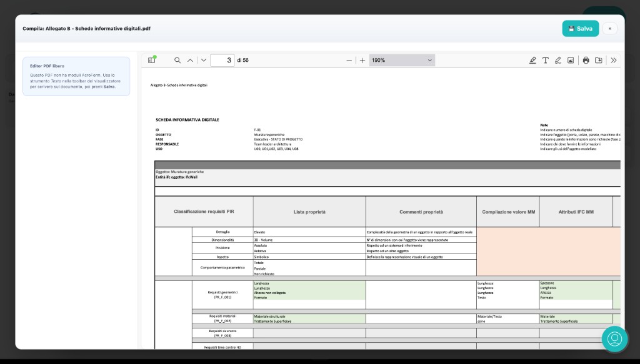This screenshot has width=640, height=364.
Task: Click Classificazione requisiti PIR header
Action: point(204,212)
